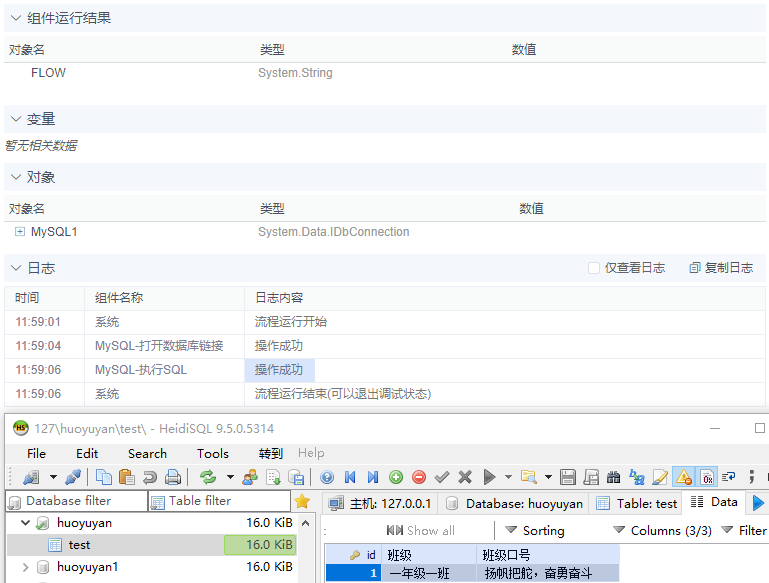Viewport: 769px width, 583px height.
Task: Click the blue Help question icon
Action: 327,477
